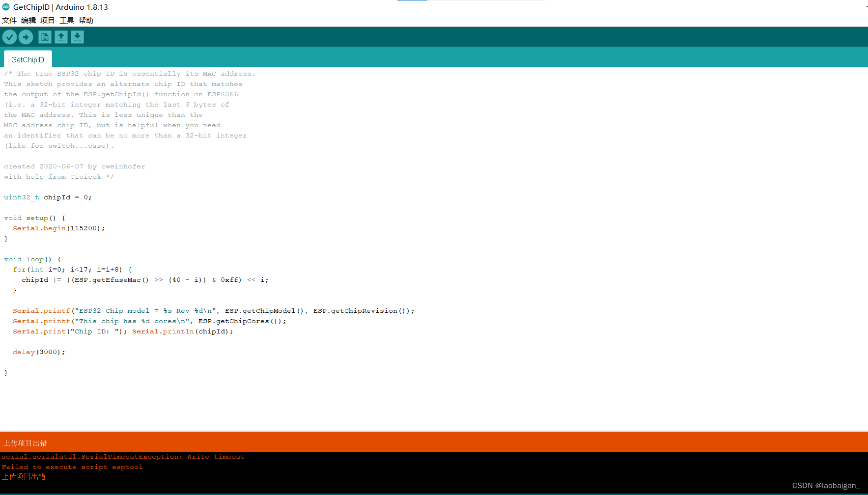Click the void loop() function header line
This screenshot has height=495, width=868.
click(x=32, y=259)
